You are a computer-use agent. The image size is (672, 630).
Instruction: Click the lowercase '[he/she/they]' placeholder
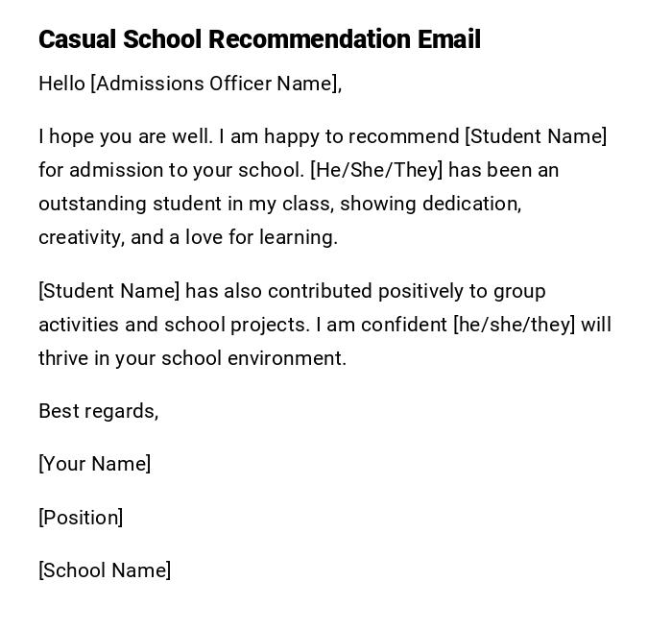514,325
